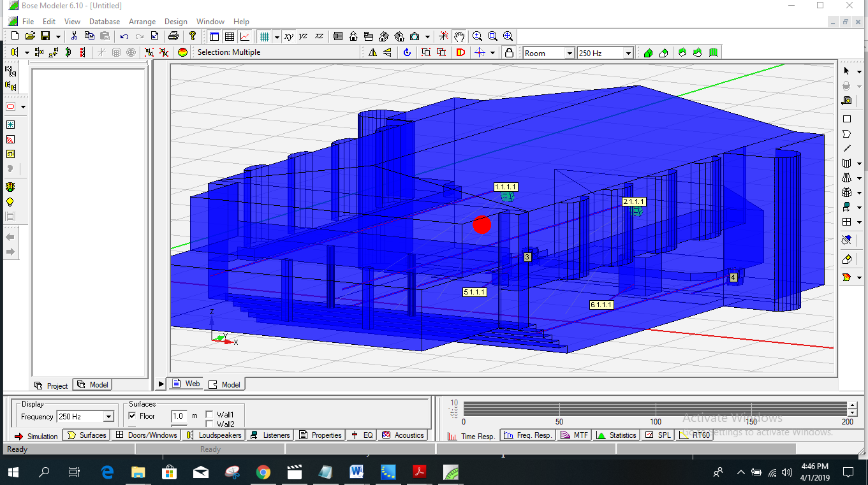Click the lock padlock icon

509,53
